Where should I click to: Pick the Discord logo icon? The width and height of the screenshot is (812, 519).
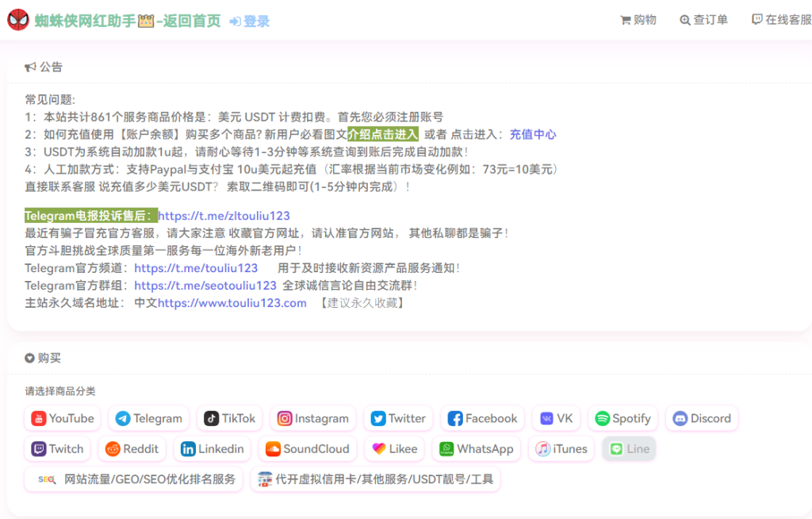[x=680, y=418]
